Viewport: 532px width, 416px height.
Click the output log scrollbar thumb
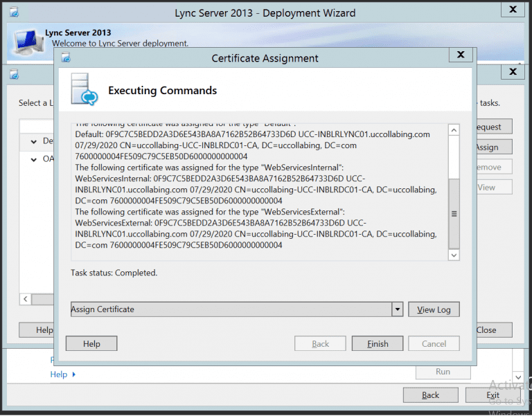(x=454, y=213)
